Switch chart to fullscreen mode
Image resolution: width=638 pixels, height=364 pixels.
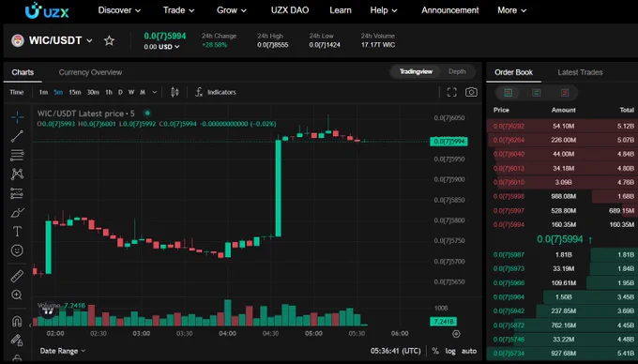451,92
